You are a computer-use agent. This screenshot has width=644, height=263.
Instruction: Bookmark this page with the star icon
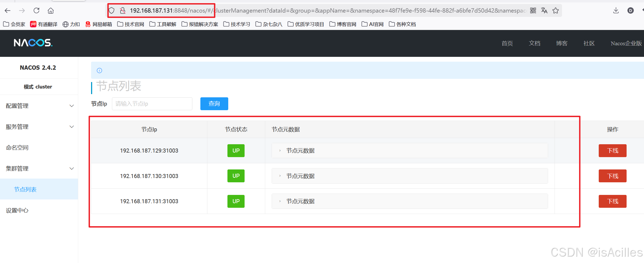(556, 10)
